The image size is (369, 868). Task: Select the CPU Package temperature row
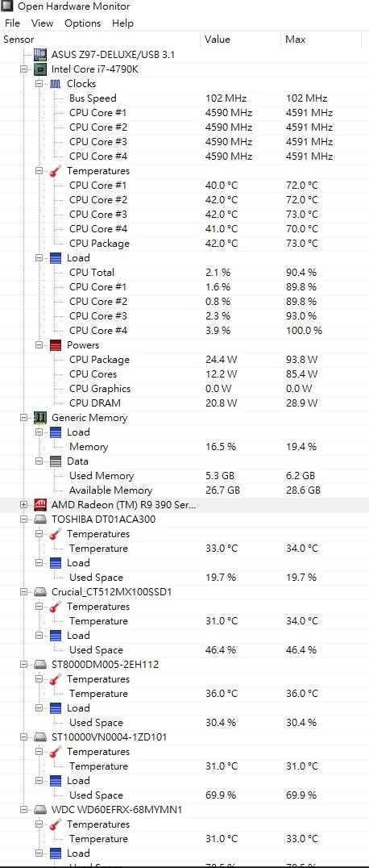[184, 243]
